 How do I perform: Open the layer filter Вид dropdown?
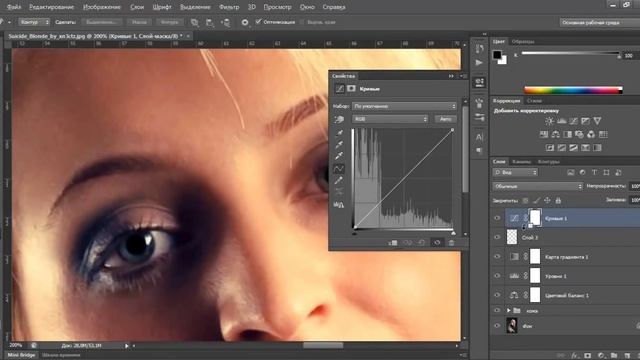[516, 172]
